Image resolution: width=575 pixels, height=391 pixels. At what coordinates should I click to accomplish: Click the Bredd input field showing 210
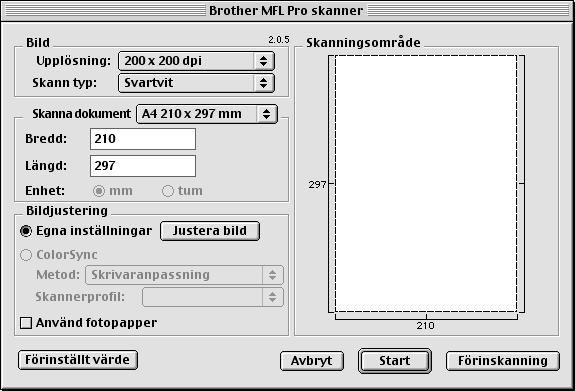[x=143, y=139]
